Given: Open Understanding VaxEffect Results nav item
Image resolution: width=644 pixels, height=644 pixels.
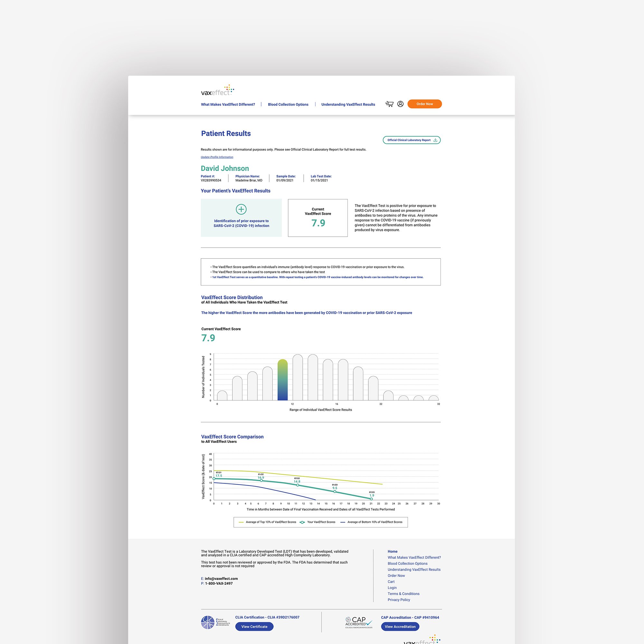Looking at the screenshot, I should (348, 104).
